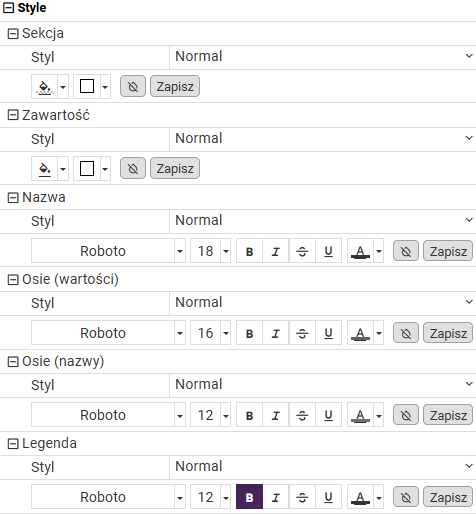Toggle italic in Legenda font row

pos(276,497)
